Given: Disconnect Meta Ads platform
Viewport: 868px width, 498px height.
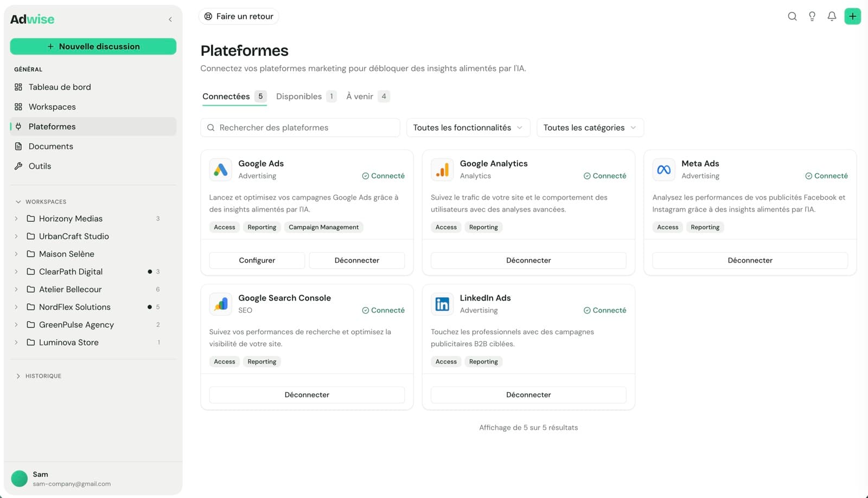Looking at the screenshot, I should click(x=750, y=260).
